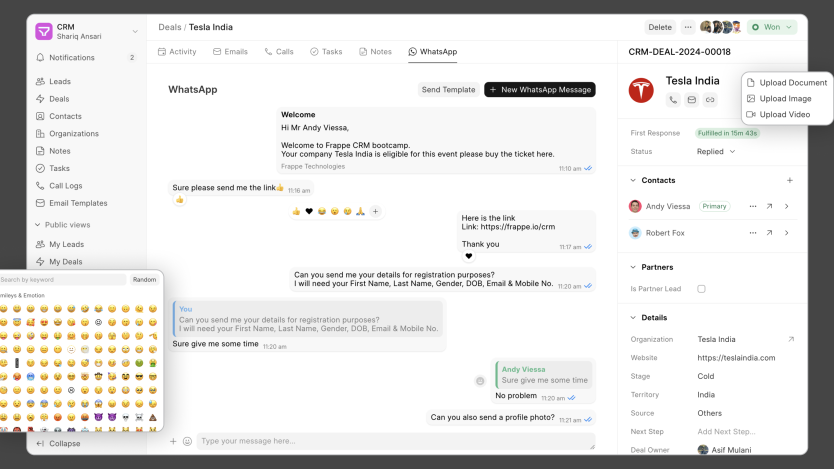Click Random in the emoji picker

(144, 280)
